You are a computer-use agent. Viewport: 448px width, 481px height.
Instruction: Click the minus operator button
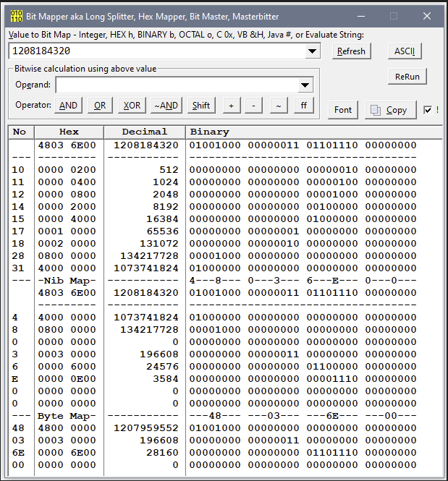pos(253,106)
